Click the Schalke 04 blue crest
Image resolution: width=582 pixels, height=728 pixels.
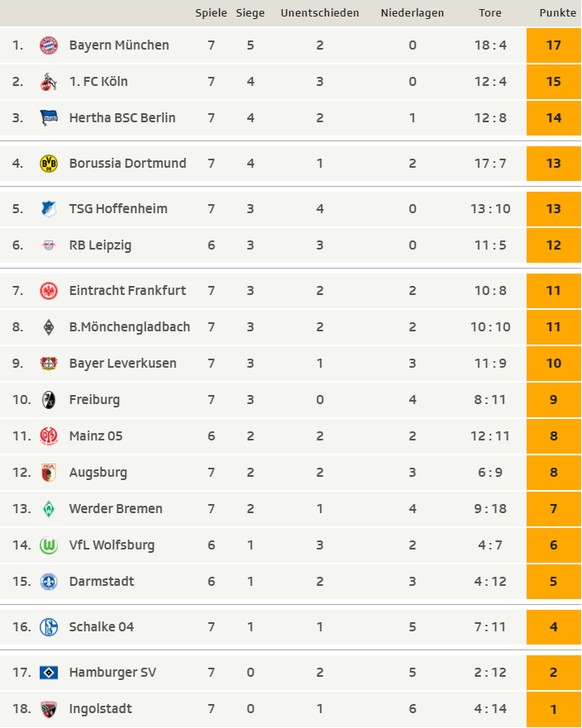49,627
